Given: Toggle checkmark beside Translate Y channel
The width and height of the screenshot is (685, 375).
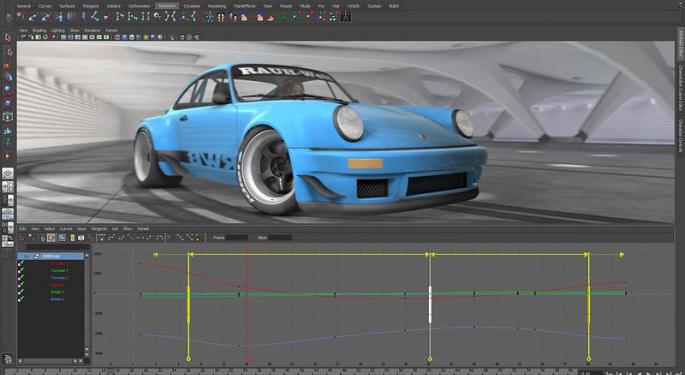Looking at the screenshot, I should coord(21,271).
